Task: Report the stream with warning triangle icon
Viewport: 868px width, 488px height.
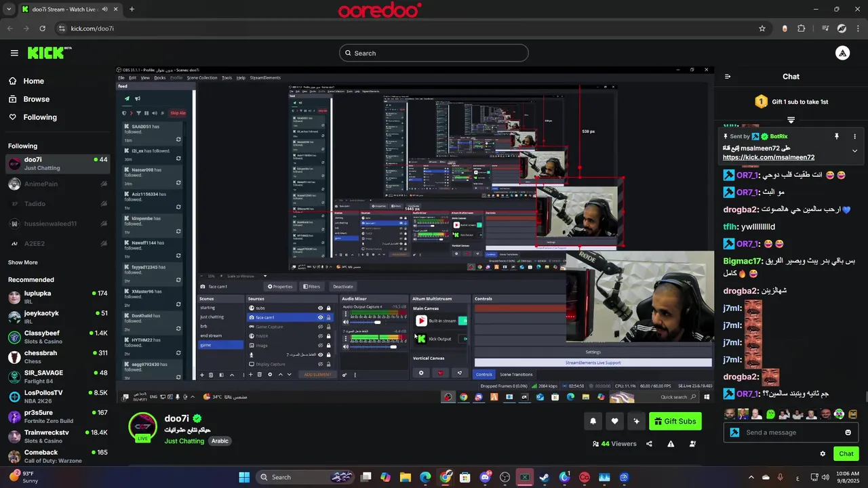Action: pyautogui.click(x=671, y=444)
